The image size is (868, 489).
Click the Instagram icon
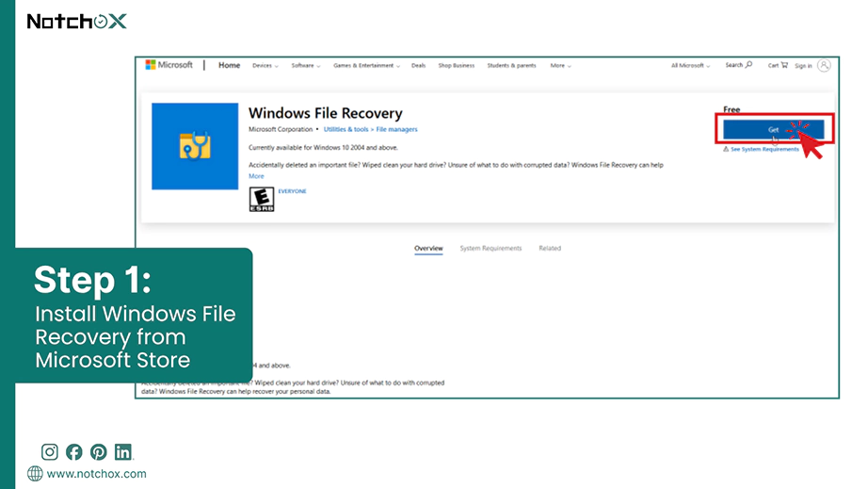pos(49,452)
